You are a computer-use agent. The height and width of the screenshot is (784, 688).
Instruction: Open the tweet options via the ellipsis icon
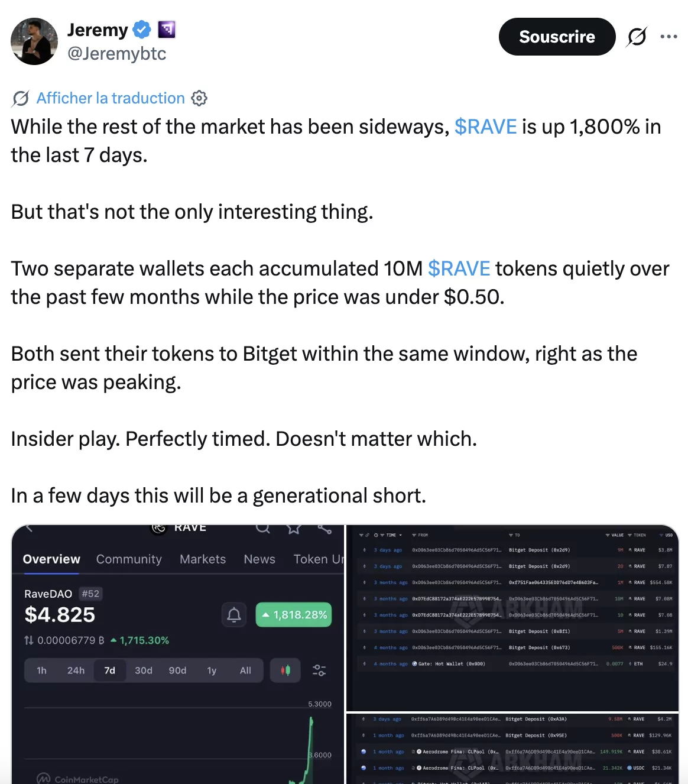pyautogui.click(x=668, y=36)
